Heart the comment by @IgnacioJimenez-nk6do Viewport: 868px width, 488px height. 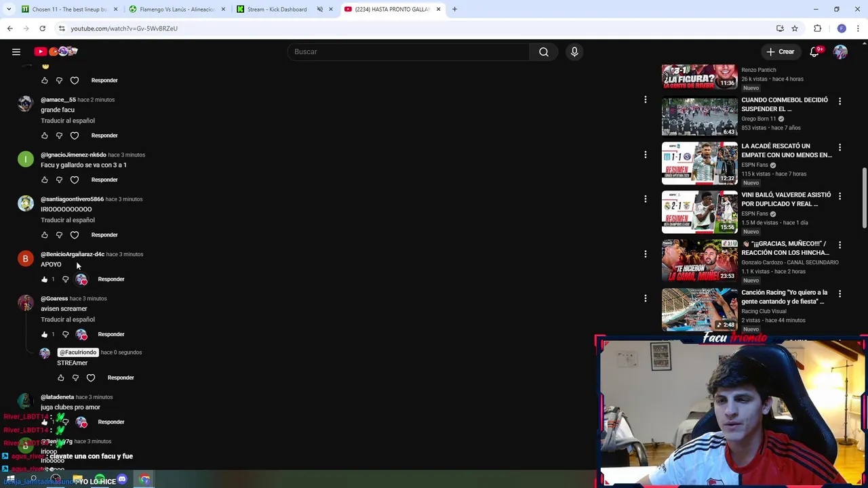pos(75,180)
